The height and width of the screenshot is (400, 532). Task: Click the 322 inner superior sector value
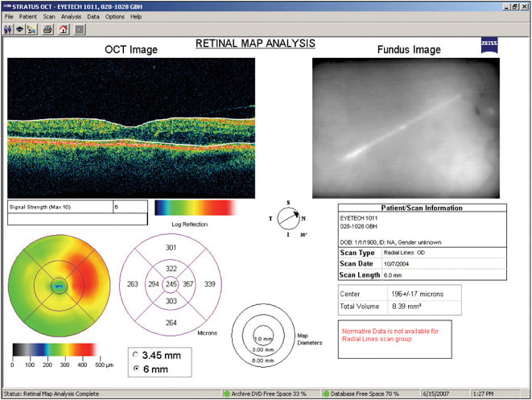point(171,268)
